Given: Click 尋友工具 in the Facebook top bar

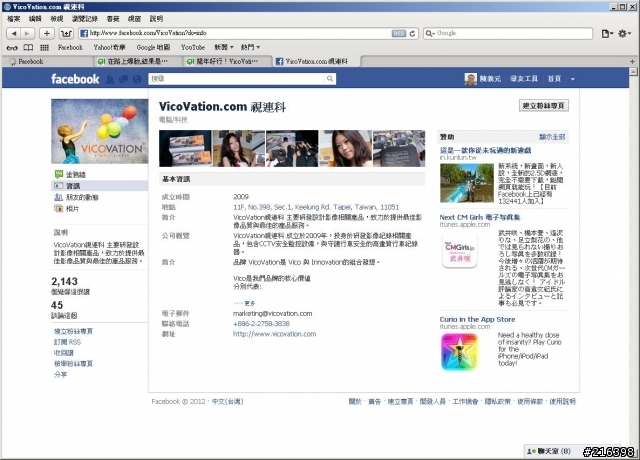Looking at the screenshot, I should click(x=524, y=79).
